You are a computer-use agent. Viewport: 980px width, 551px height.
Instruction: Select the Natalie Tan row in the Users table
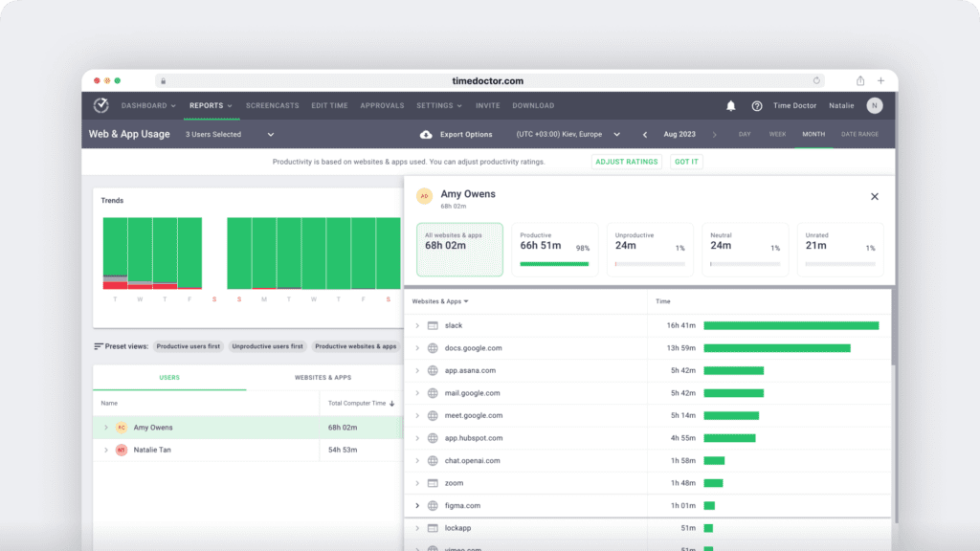pos(153,449)
